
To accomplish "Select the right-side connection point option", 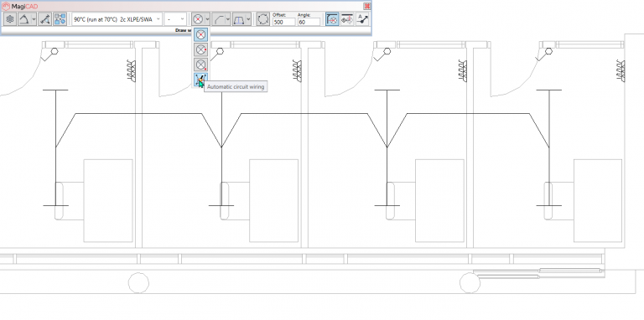I will point(201,50).
